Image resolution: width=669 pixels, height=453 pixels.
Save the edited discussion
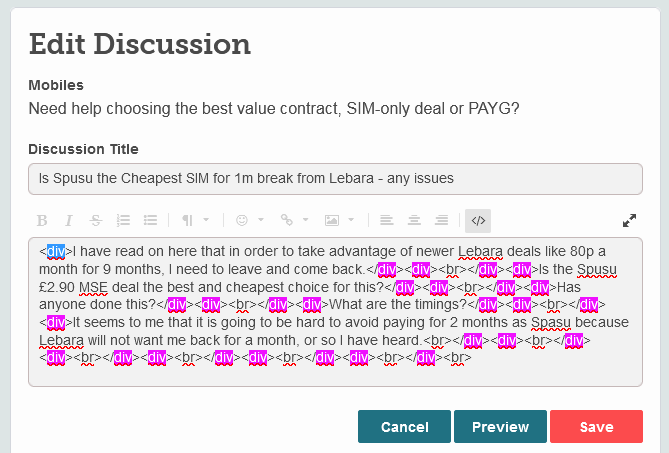(x=596, y=427)
